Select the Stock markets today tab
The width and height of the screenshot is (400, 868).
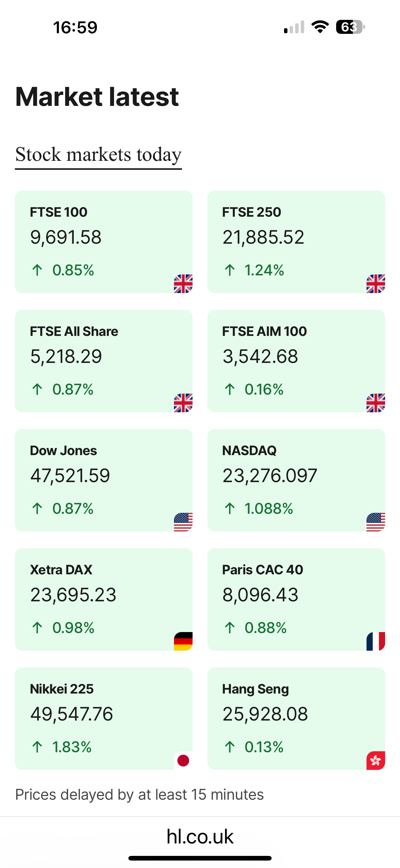(98, 155)
